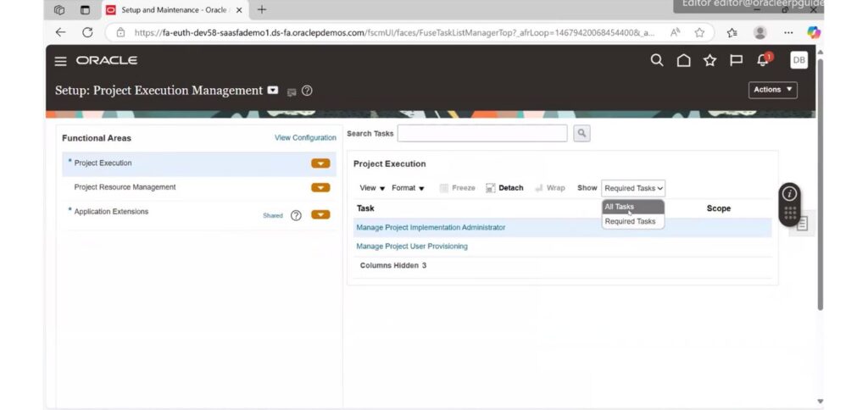Click the Oracle logo
The height and width of the screenshot is (410, 868).
pyautogui.click(x=107, y=60)
